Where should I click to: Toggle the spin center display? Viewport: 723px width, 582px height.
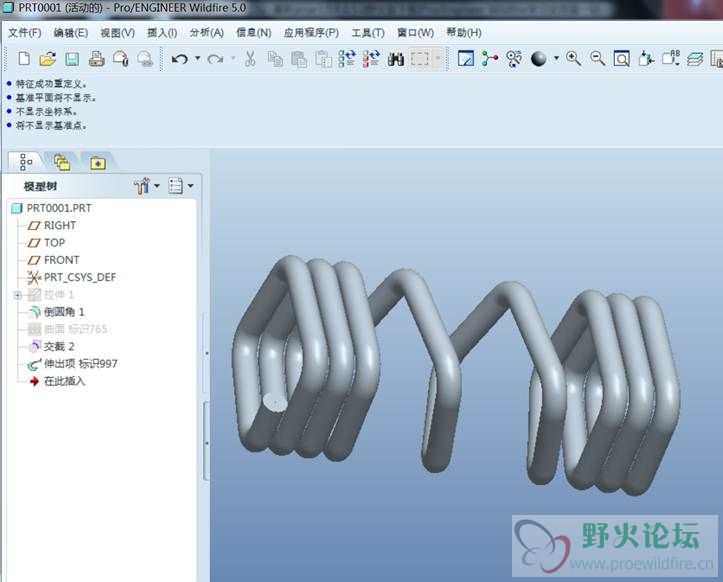[x=490, y=59]
